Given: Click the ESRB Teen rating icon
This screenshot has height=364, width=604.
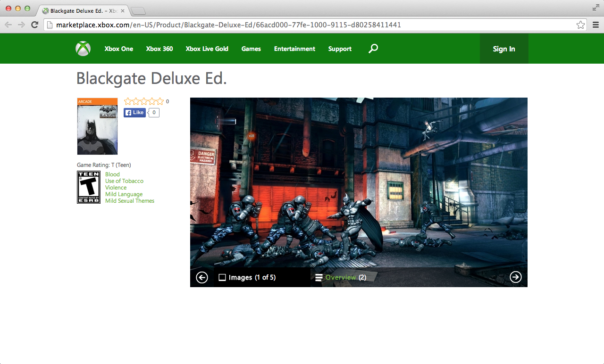Looking at the screenshot, I should pyautogui.click(x=89, y=187).
